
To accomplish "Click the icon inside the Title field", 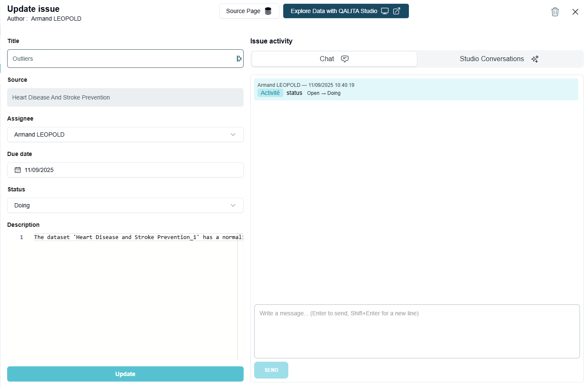I will pos(239,59).
